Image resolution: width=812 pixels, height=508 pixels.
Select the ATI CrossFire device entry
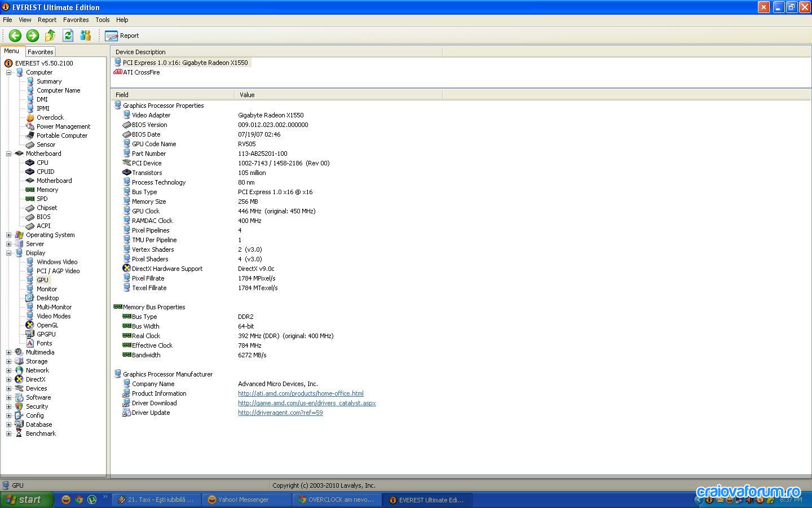[141, 72]
